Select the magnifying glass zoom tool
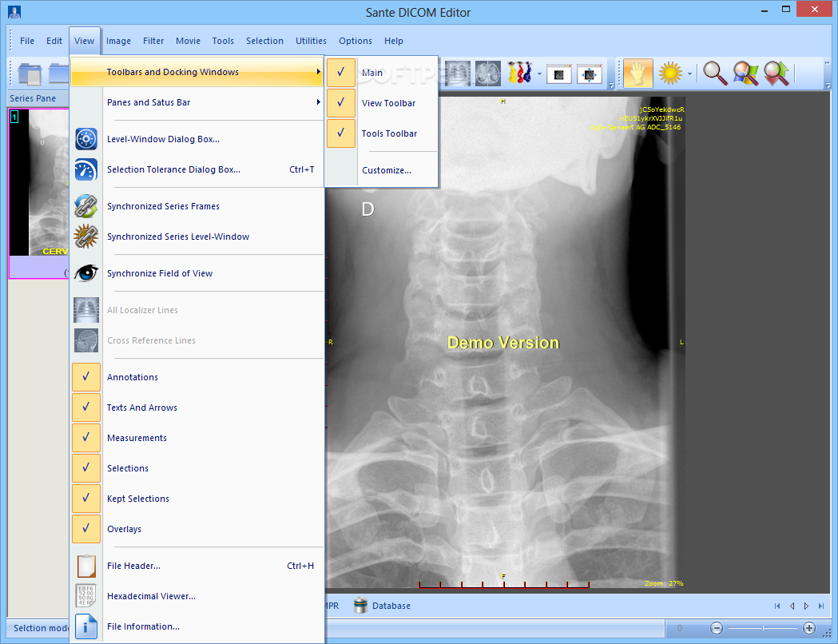This screenshot has height=644, width=838. (x=715, y=74)
